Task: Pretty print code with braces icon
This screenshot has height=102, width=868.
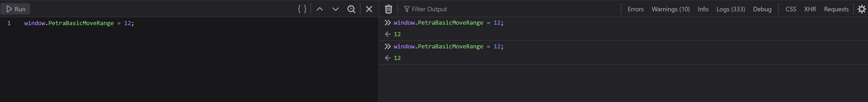Action: click(302, 9)
